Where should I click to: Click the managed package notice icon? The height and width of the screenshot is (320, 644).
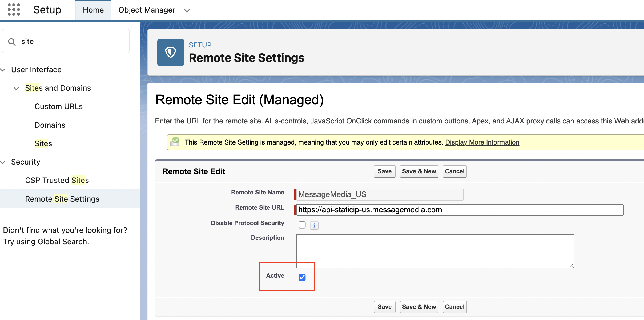coord(175,142)
